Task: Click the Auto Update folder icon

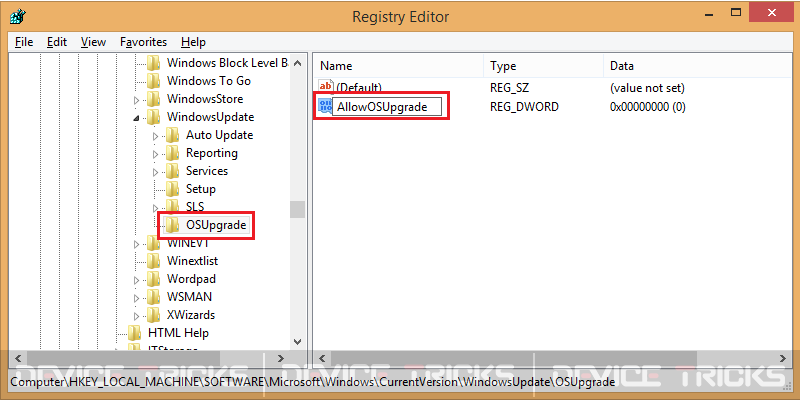Action: coord(172,135)
